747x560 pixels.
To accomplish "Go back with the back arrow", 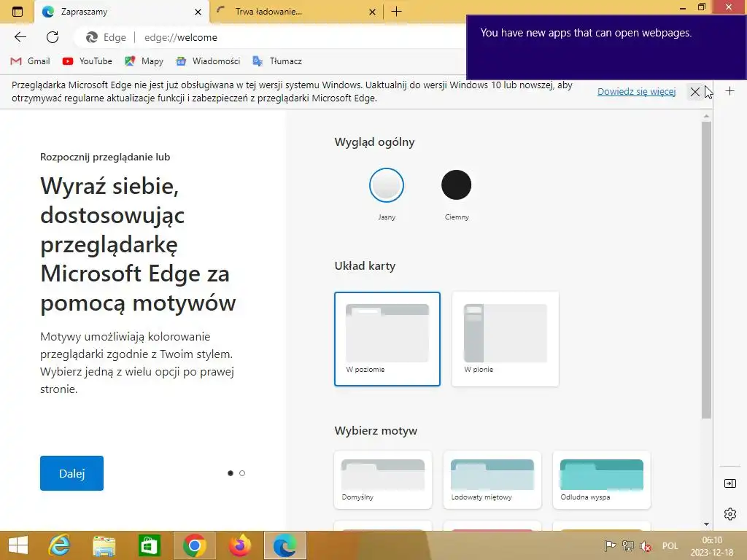I will (20, 37).
